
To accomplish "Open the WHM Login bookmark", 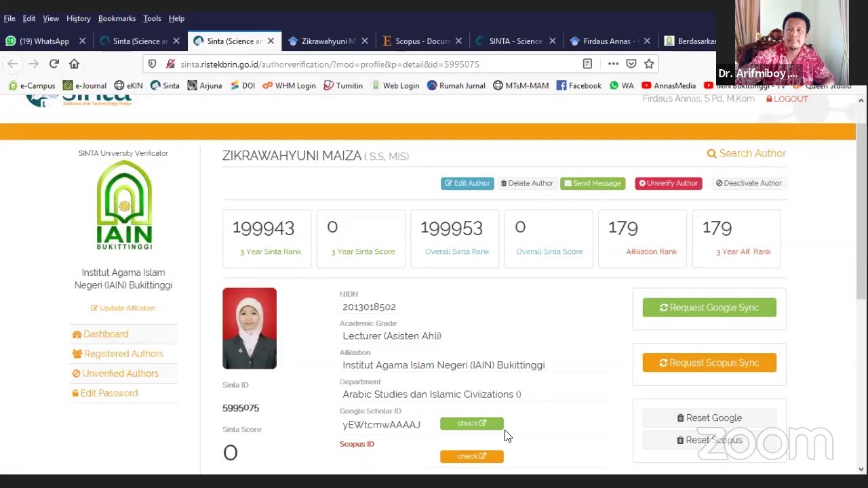I will (289, 85).
